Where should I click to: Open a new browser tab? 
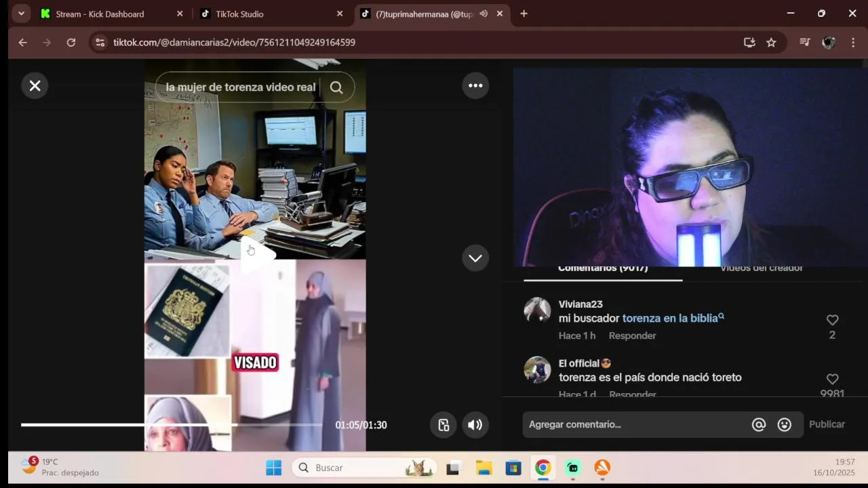point(524,14)
